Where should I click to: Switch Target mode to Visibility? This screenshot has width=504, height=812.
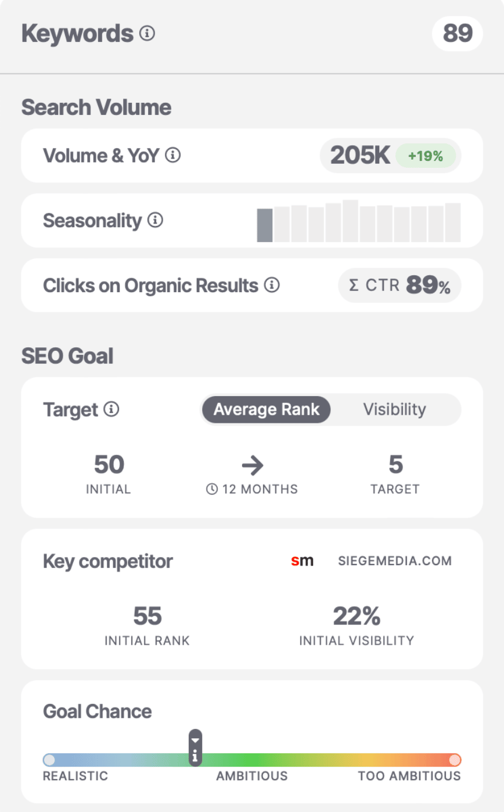(x=395, y=409)
